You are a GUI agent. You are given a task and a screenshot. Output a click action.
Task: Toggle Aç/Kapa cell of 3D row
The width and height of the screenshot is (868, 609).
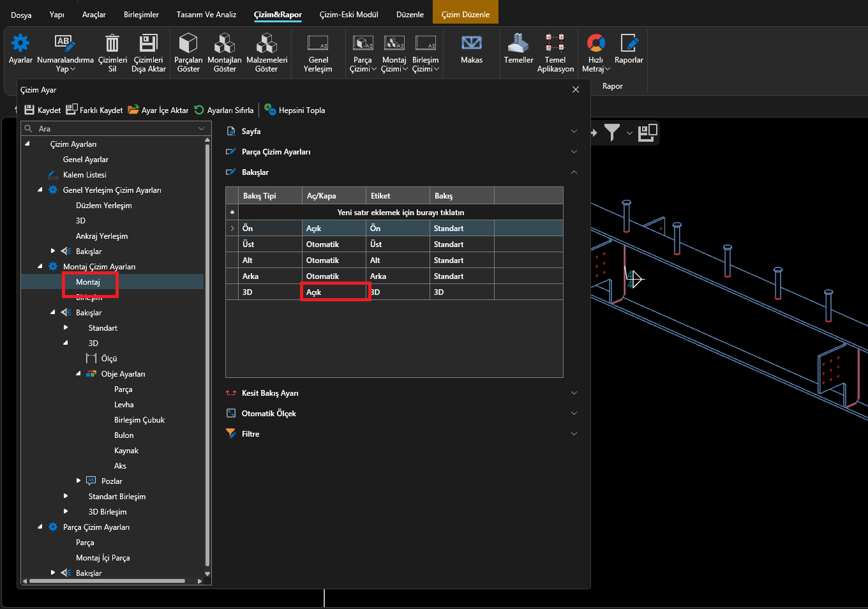coord(334,292)
